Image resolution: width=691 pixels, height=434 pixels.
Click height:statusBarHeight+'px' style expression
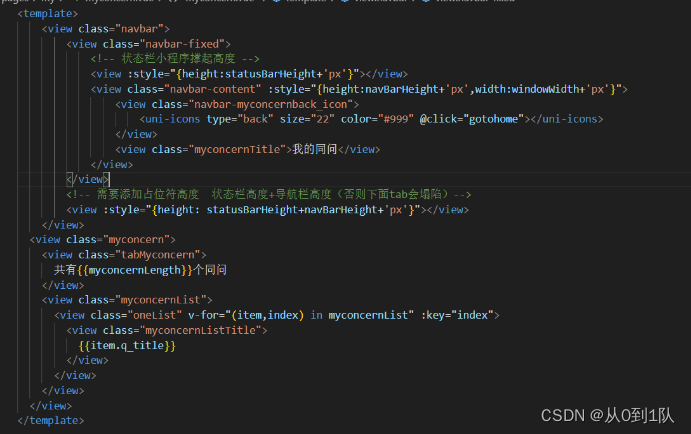click(x=264, y=74)
